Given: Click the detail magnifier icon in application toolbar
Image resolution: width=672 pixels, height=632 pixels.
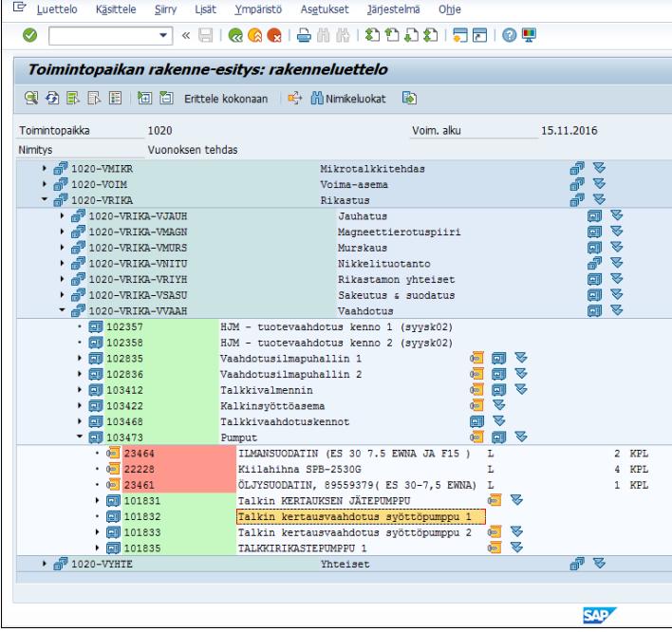Looking at the screenshot, I should click(x=31, y=98).
